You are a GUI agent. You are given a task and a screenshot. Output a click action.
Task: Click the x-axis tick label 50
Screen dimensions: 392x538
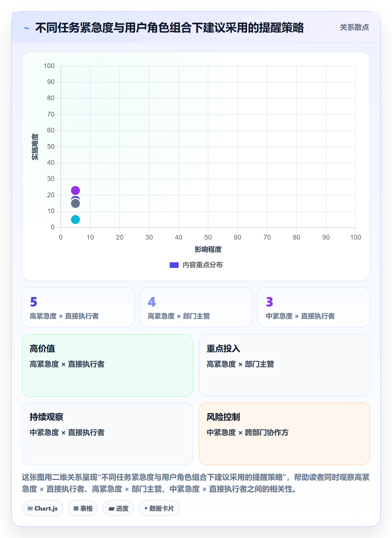[208, 237]
